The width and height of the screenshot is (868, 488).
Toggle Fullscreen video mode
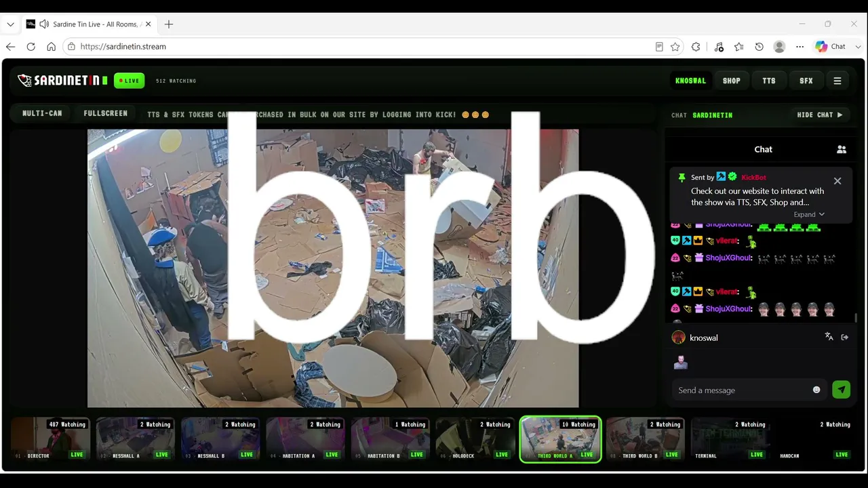105,113
